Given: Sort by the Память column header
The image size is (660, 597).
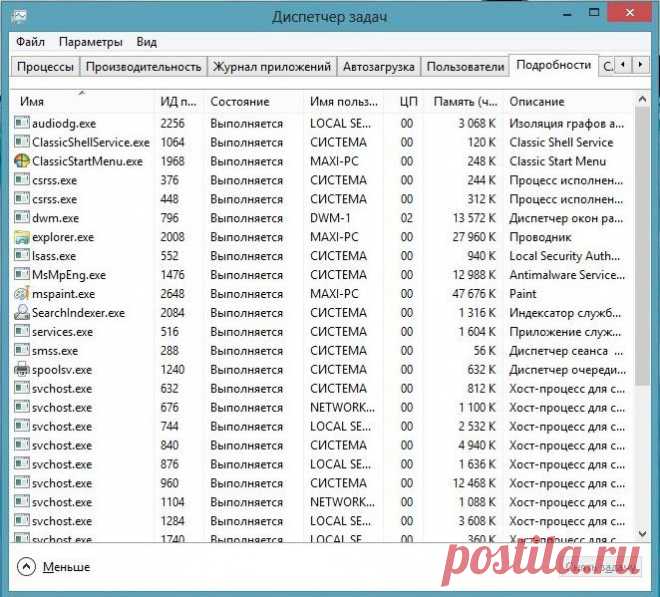Looking at the screenshot, I should coord(465,101).
